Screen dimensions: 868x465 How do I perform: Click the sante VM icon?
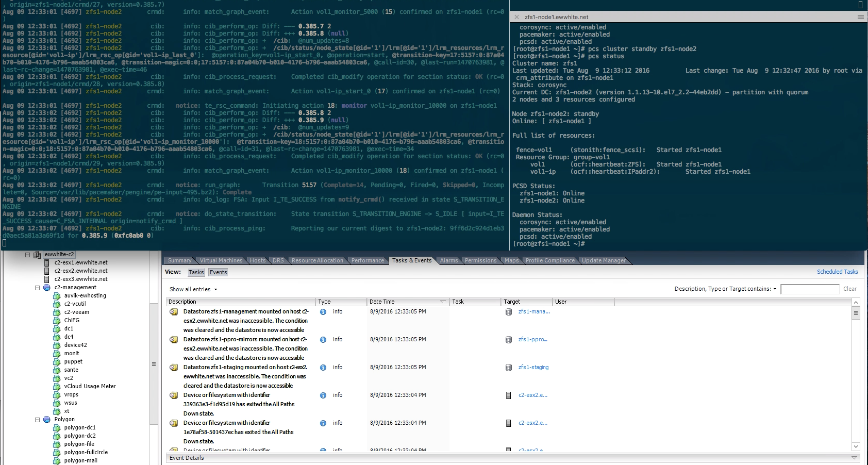coord(57,370)
